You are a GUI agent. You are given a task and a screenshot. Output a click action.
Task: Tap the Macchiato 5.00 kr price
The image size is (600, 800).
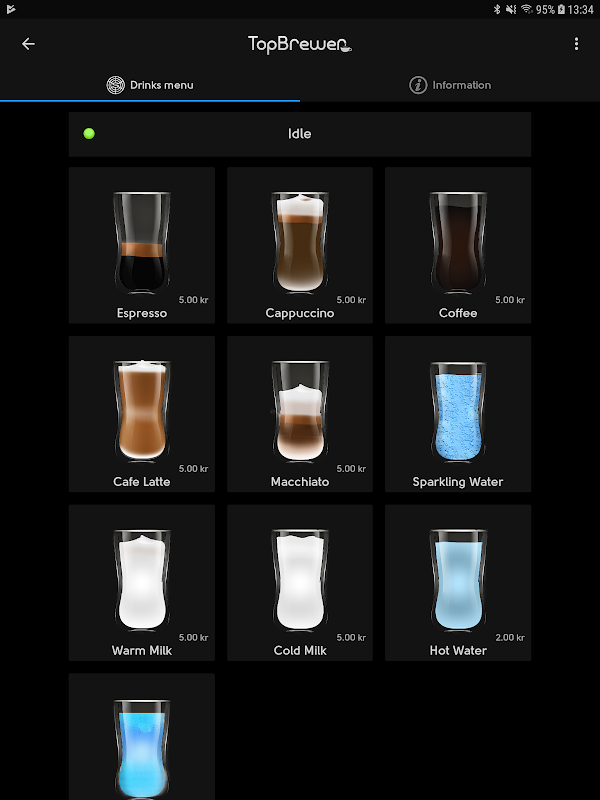click(x=351, y=468)
